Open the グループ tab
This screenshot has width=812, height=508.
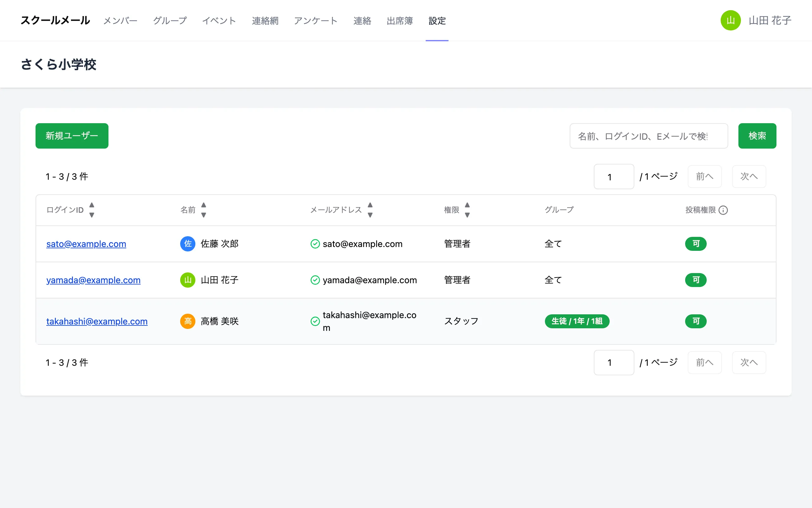[x=170, y=21]
